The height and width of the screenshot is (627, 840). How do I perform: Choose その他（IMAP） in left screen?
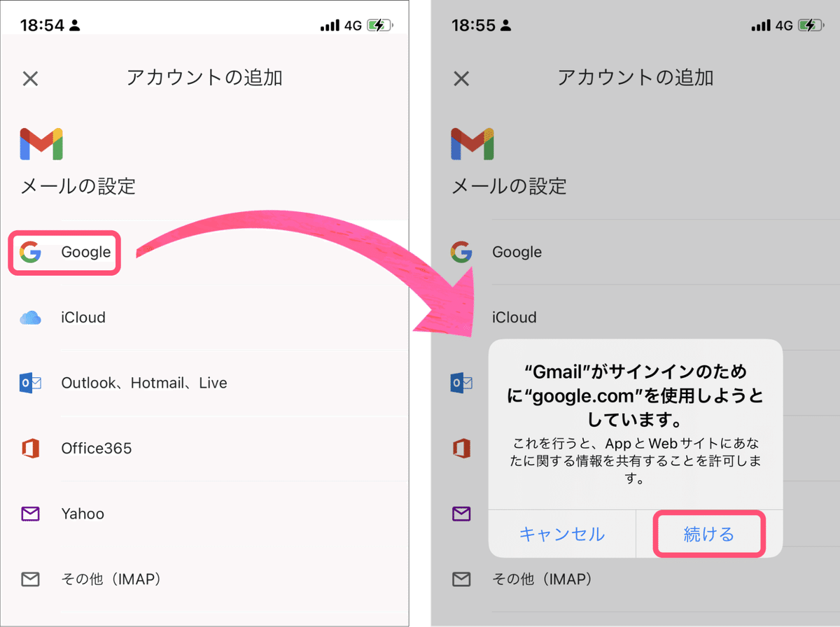(x=111, y=579)
